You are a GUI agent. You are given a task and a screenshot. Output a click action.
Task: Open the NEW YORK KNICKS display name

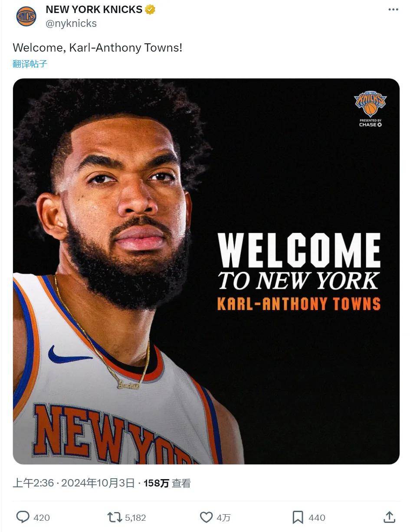94,10
